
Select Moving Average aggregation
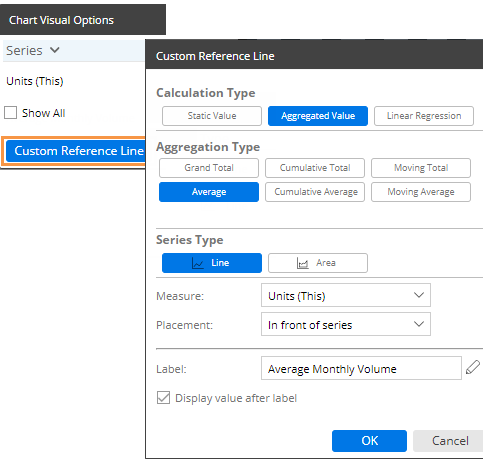[x=421, y=192]
